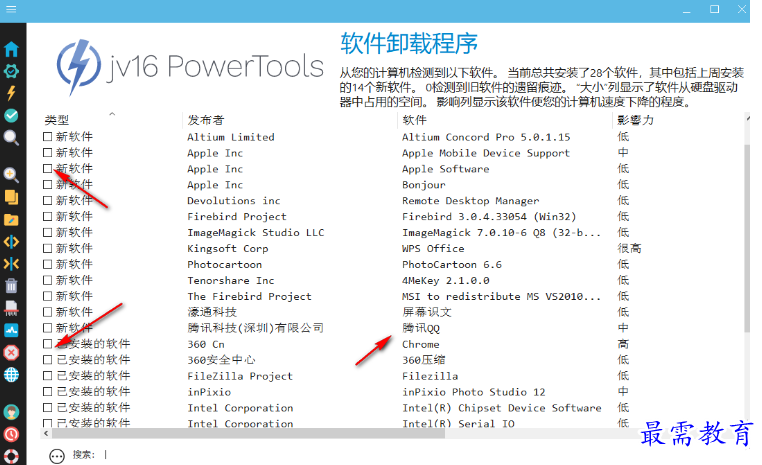Sort list by 类型 column header

click(x=57, y=120)
